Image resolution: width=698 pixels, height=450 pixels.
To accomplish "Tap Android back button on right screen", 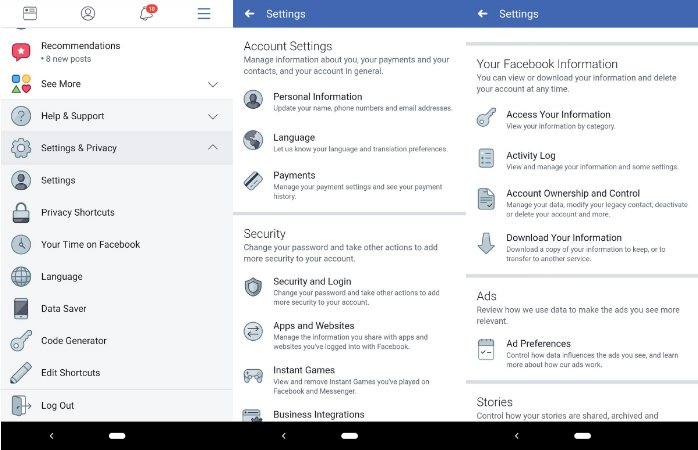I will click(x=516, y=436).
